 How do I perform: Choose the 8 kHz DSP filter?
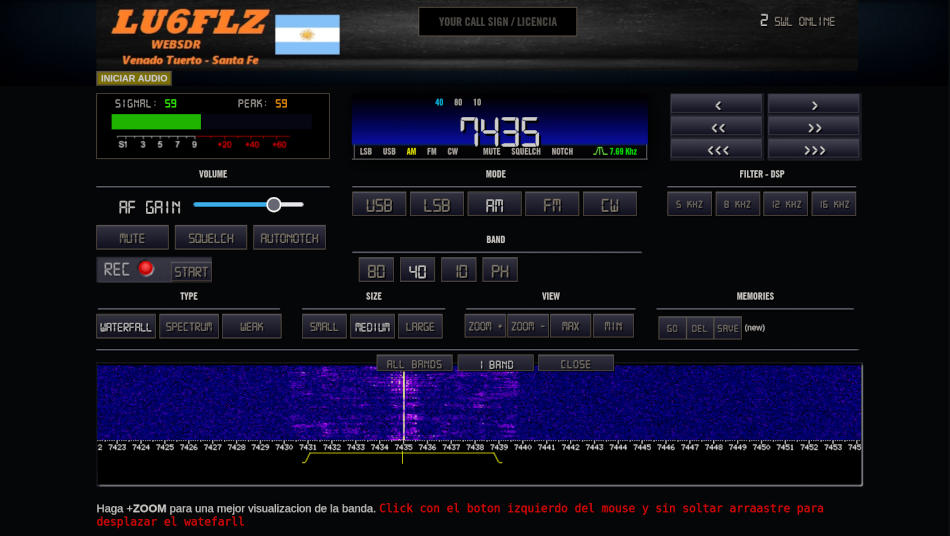point(737,204)
